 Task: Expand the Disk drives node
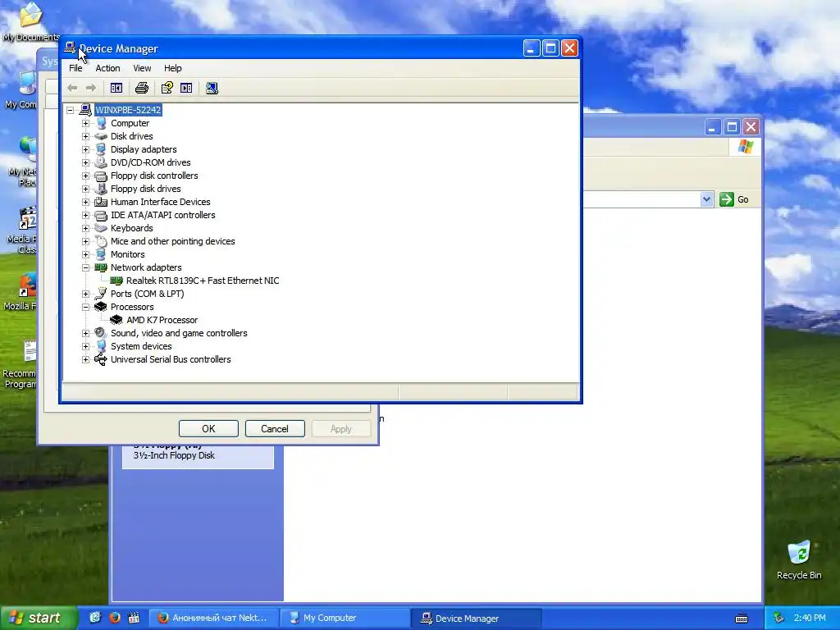pyautogui.click(x=85, y=136)
